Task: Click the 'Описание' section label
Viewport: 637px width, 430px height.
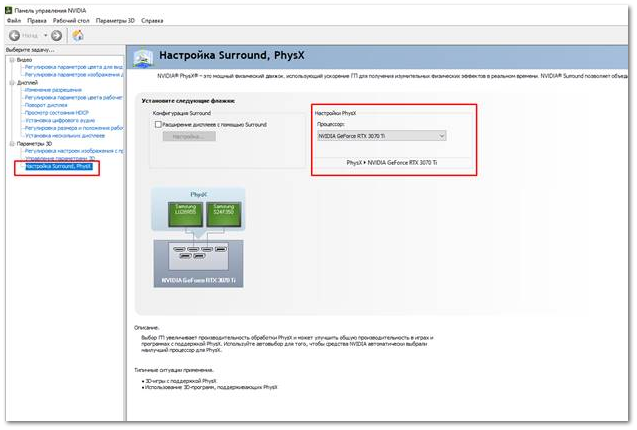Action: click(147, 328)
